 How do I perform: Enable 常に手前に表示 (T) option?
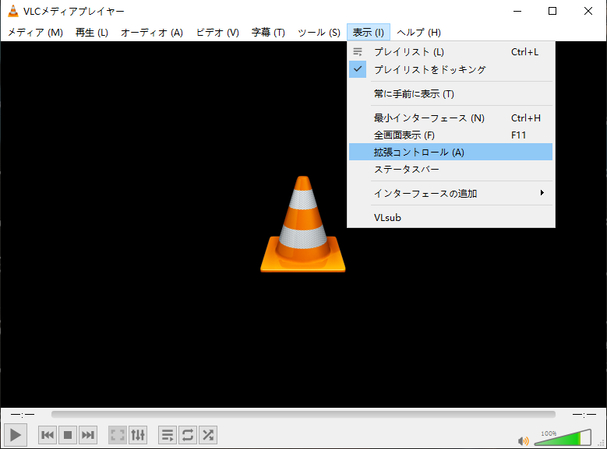coord(451,94)
